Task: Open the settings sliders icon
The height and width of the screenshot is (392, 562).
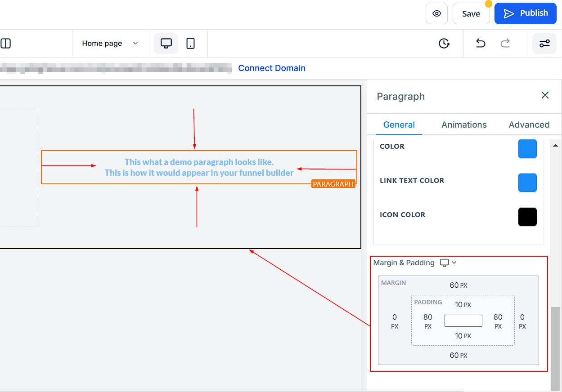Action: 544,43
